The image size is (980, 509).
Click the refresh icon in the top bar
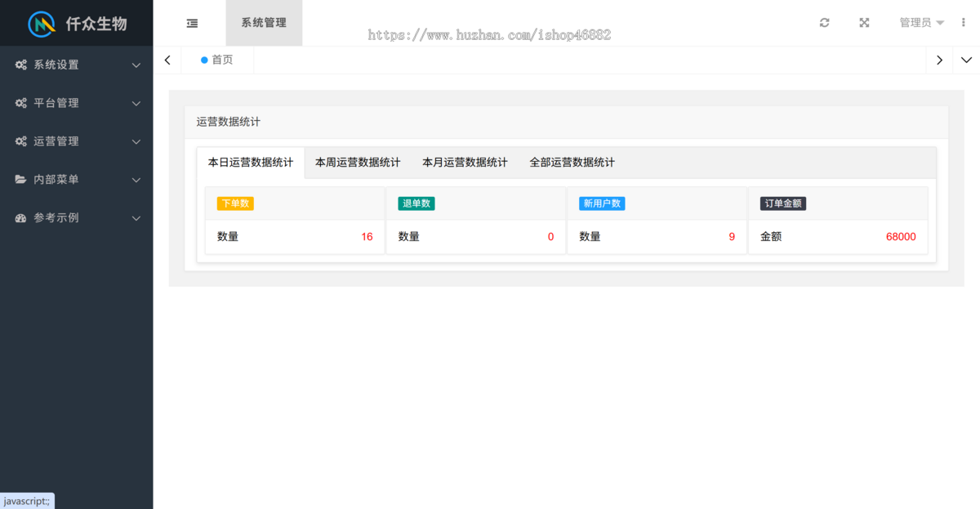[x=825, y=23]
